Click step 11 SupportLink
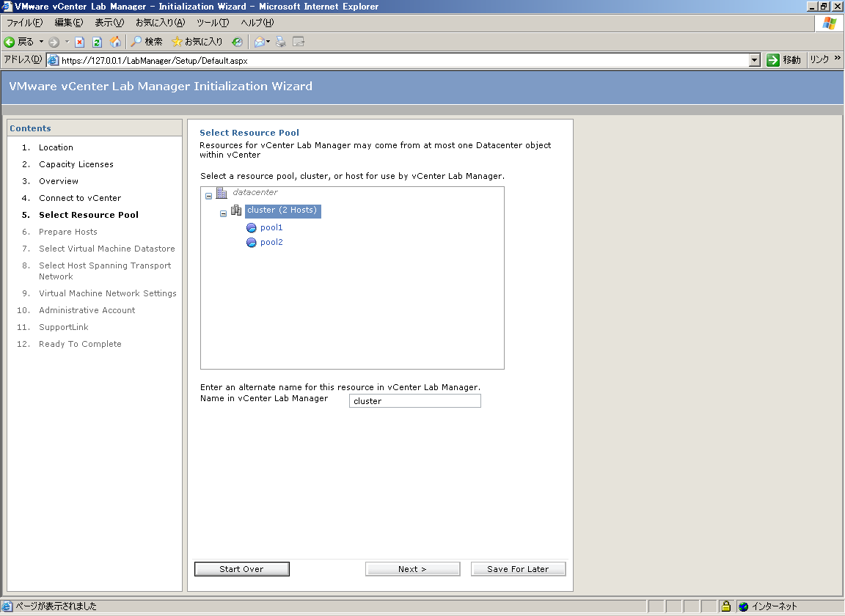The height and width of the screenshot is (616, 845). [x=64, y=327]
